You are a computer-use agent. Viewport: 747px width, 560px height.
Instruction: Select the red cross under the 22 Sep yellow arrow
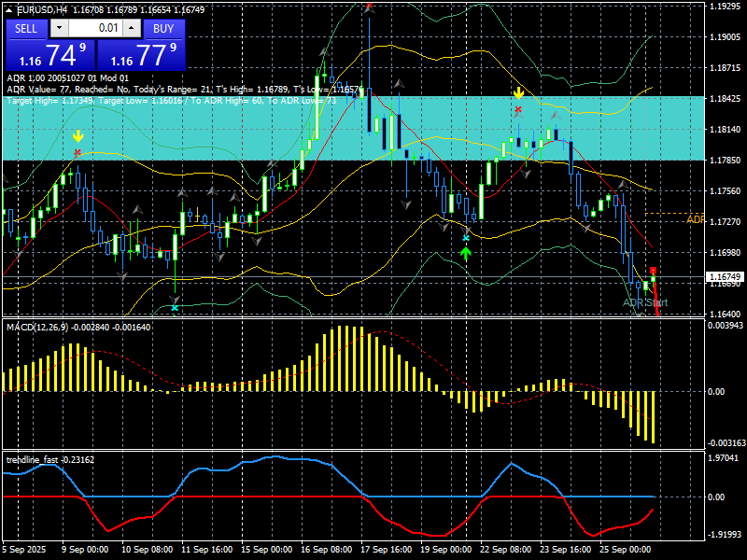tap(518, 109)
